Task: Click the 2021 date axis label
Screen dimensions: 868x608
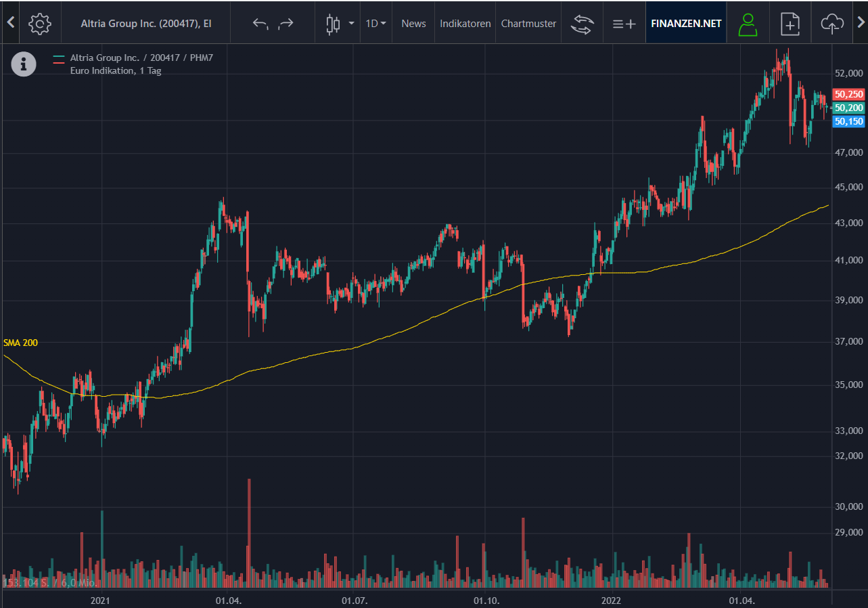Action: pyautogui.click(x=100, y=601)
